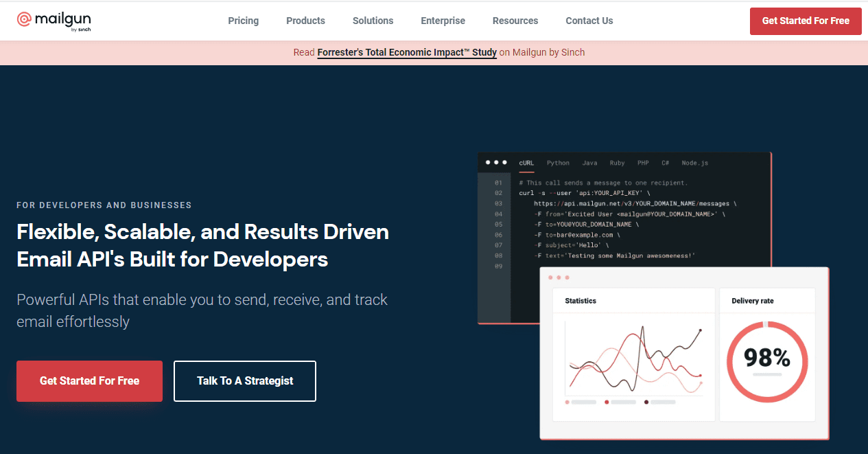
Task: Open Forrester's Total Economic Impact Study link
Action: pyautogui.click(x=407, y=52)
